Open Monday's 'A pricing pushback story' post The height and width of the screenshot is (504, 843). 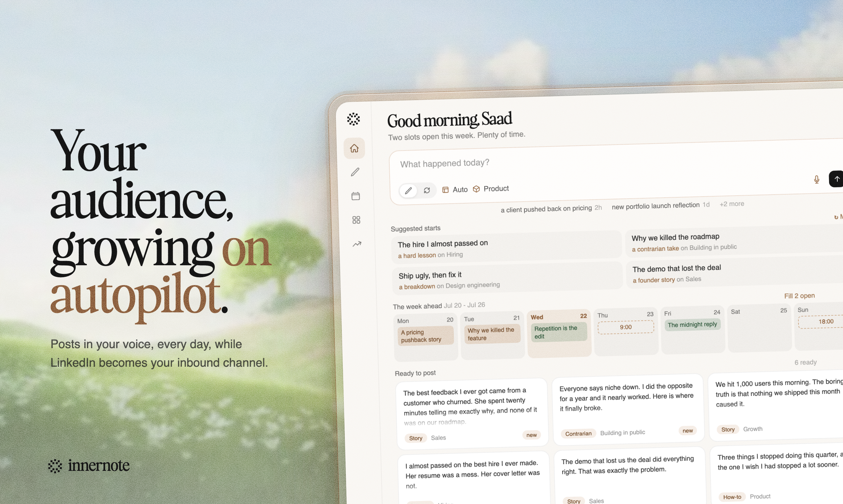click(425, 336)
